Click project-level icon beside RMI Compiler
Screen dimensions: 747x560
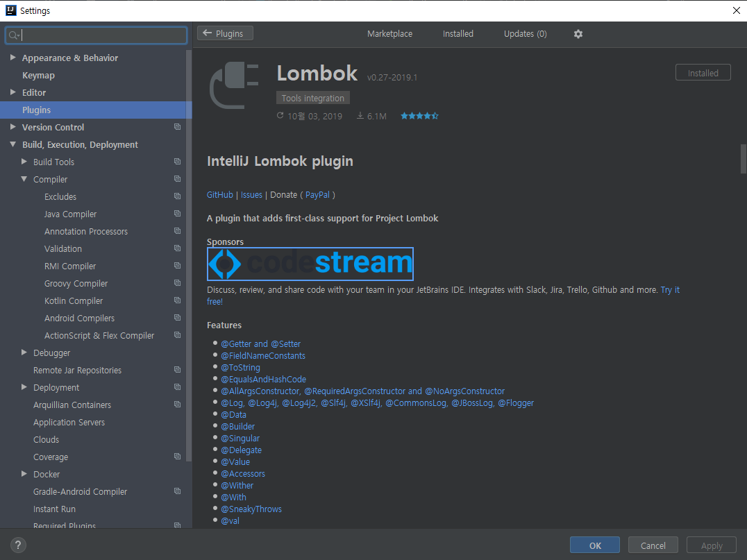click(x=177, y=266)
